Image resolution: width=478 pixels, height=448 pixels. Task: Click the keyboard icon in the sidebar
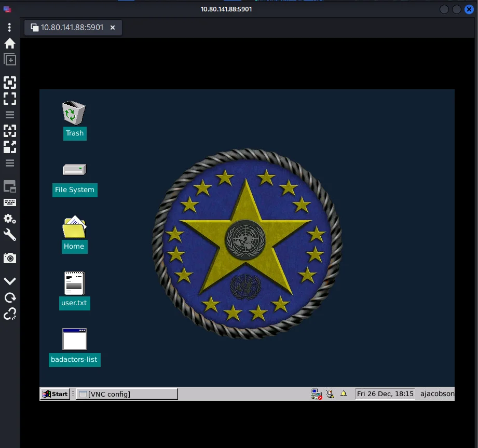pos(10,202)
